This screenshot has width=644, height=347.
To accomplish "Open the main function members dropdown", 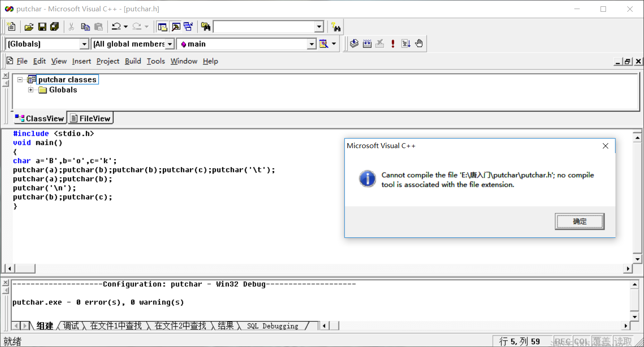I will pyautogui.click(x=311, y=44).
